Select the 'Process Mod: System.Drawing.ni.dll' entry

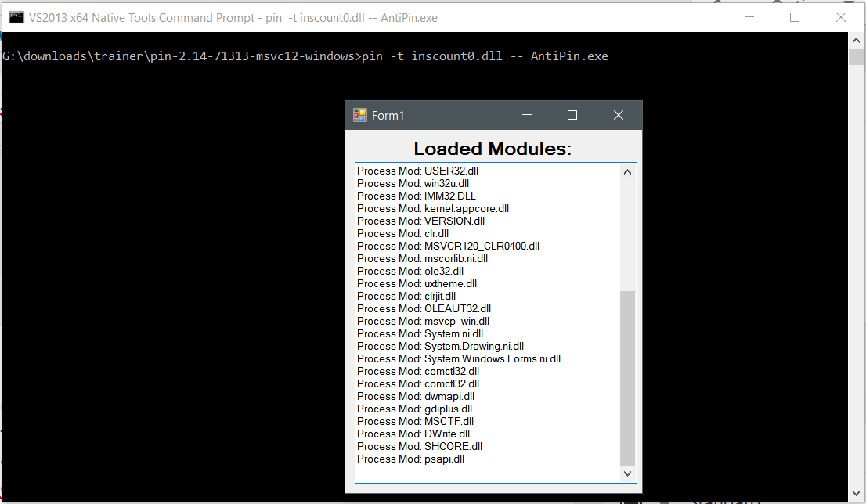pyautogui.click(x=440, y=346)
